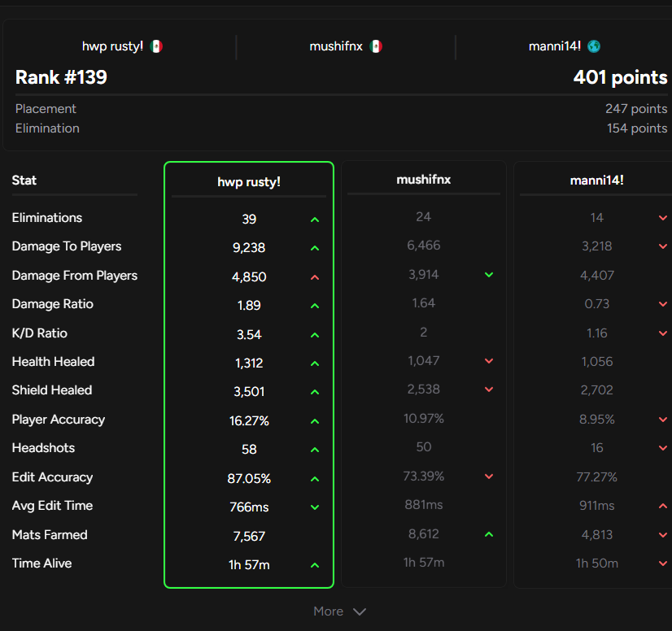The width and height of the screenshot is (672, 631).
Task: Click green down arrow beside 766ms
Action: tap(315, 507)
